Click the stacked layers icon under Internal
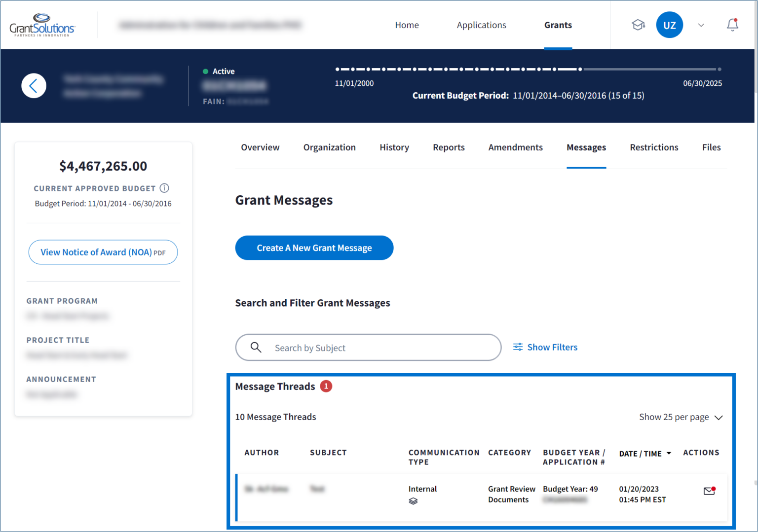 pos(413,501)
